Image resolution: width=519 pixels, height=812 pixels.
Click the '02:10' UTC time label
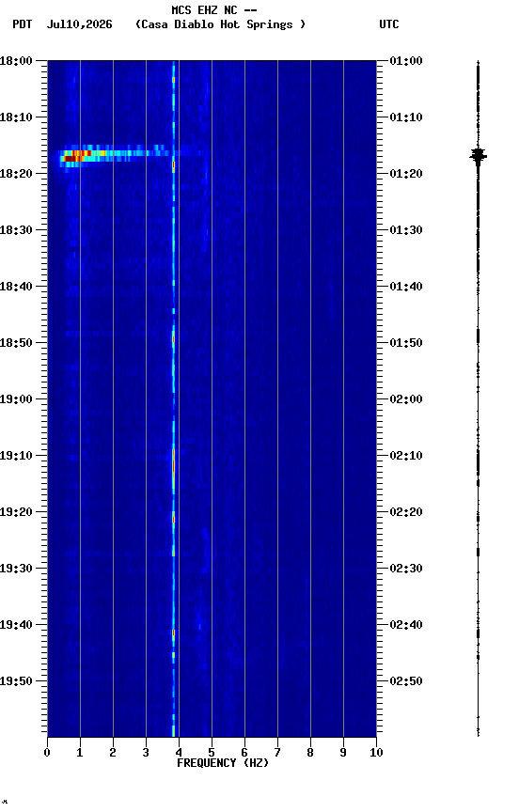point(406,456)
